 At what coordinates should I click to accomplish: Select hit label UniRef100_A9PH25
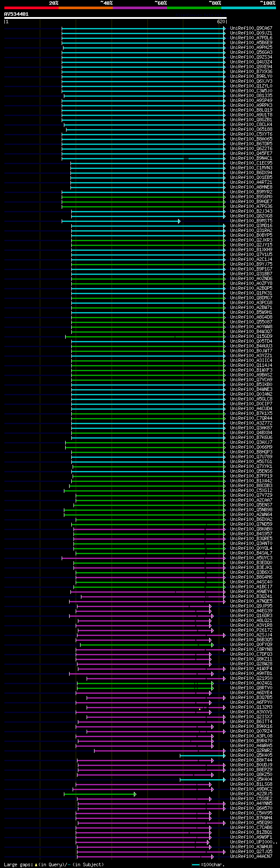pos(251,48)
